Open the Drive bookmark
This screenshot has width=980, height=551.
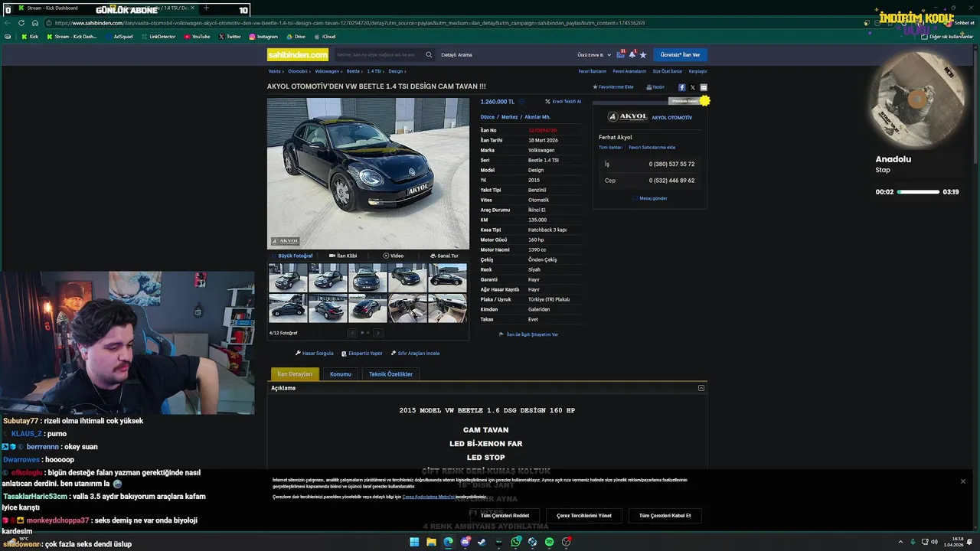[296, 37]
